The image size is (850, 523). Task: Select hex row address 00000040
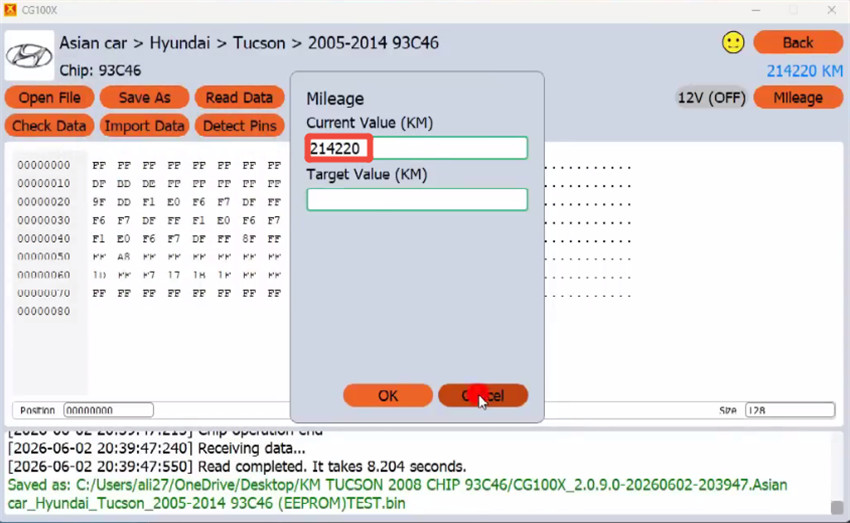pos(44,238)
